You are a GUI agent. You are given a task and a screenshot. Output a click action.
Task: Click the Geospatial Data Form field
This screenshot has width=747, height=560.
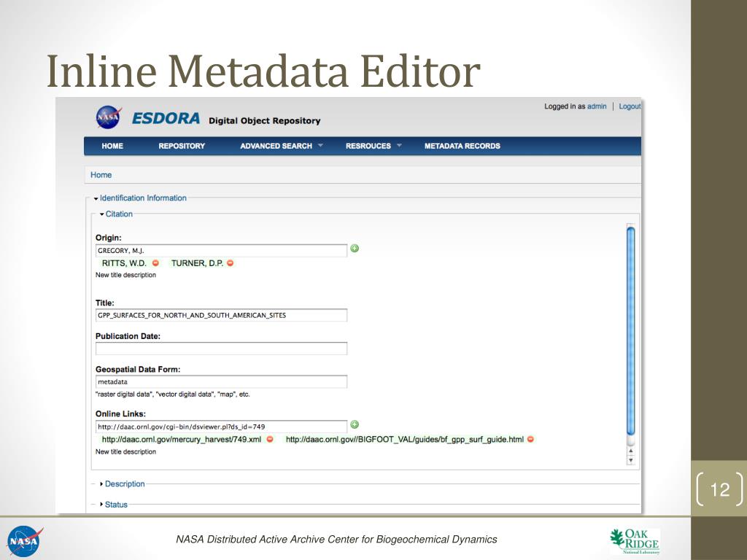point(222,381)
